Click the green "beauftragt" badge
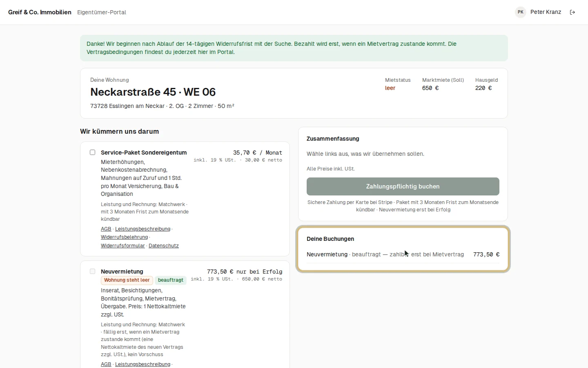 pyautogui.click(x=171, y=280)
